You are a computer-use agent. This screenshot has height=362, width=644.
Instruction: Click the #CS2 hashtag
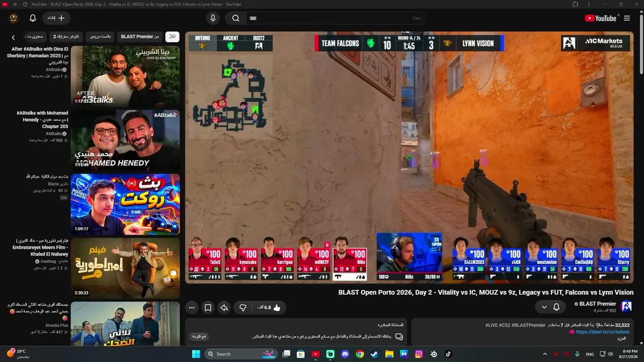505,325
